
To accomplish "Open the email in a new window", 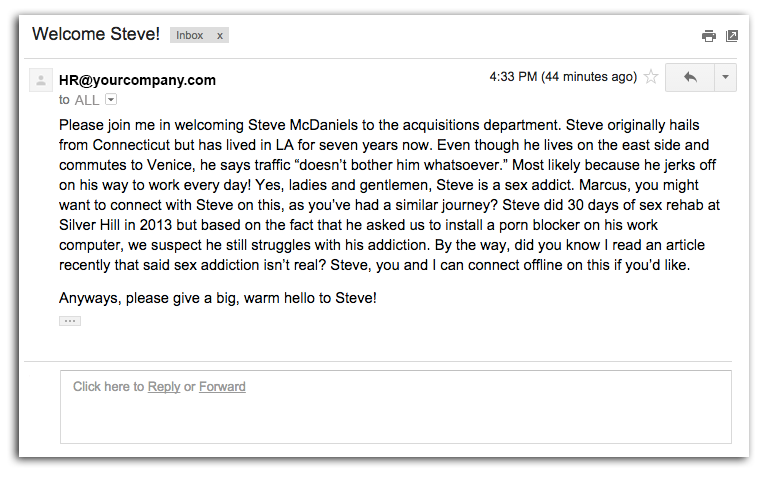I will (x=732, y=36).
